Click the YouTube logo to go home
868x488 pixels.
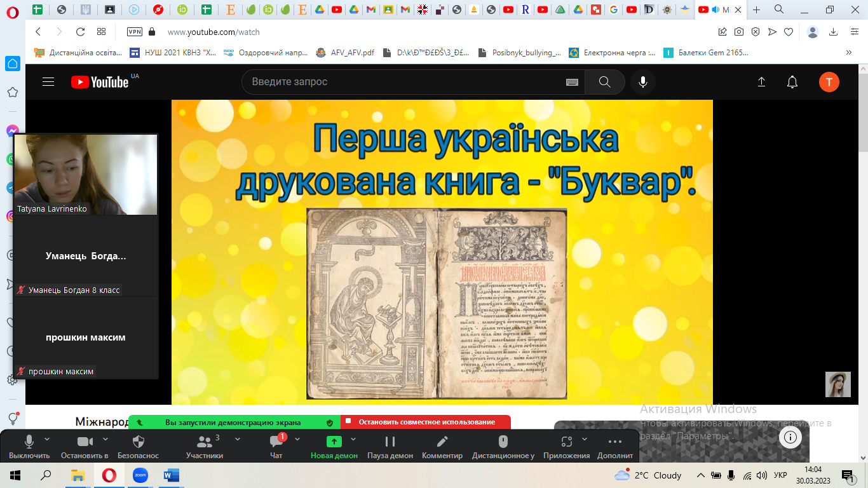pyautogui.click(x=100, y=82)
